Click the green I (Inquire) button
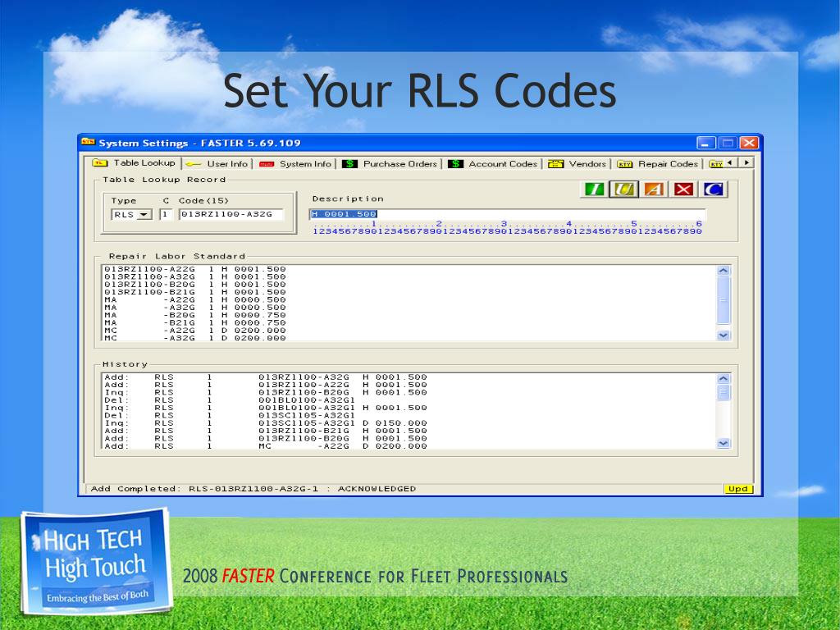 pyautogui.click(x=594, y=189)
